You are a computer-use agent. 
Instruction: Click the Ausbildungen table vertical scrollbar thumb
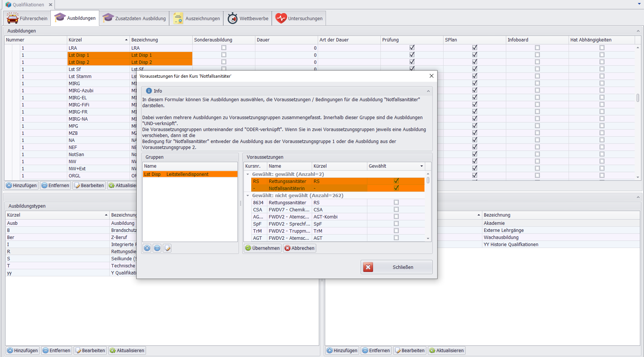(x=638, y=97)
